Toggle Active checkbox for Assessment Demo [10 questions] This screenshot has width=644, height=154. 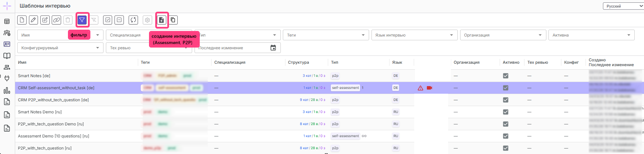(x=505, y=136)
